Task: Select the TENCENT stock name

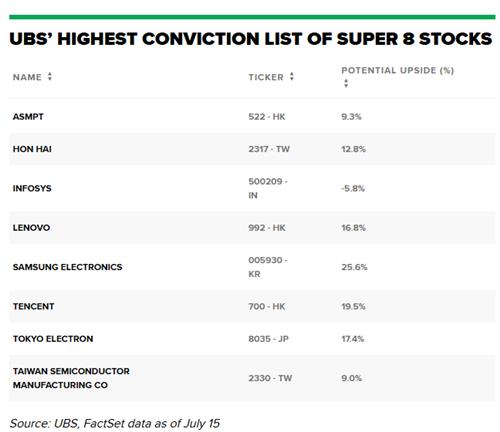Action: (33, 306)
